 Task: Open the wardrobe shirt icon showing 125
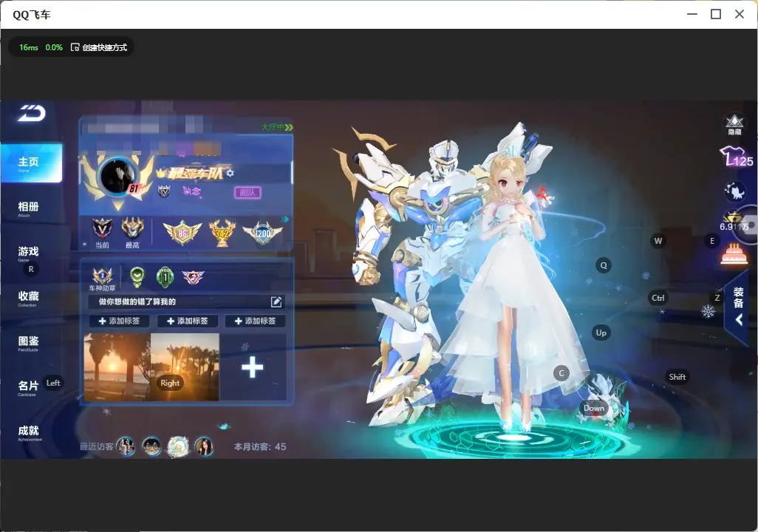coord(737,157)
